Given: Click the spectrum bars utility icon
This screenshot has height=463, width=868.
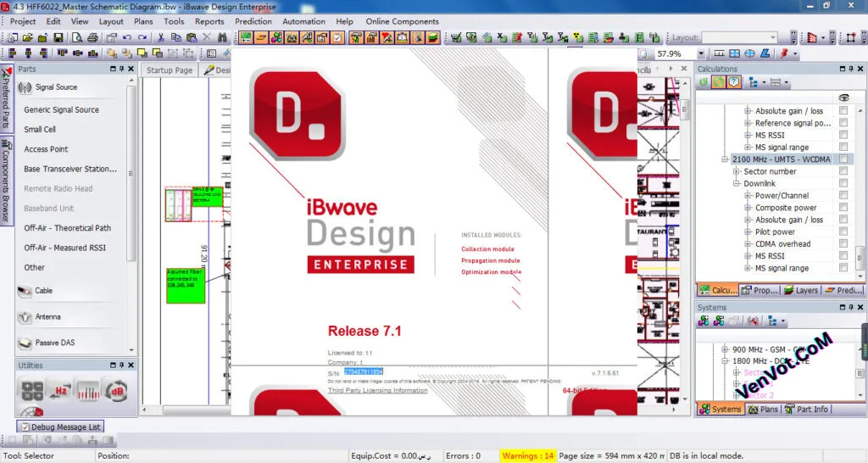Looking at the screenshot, I should click(88, 390).
